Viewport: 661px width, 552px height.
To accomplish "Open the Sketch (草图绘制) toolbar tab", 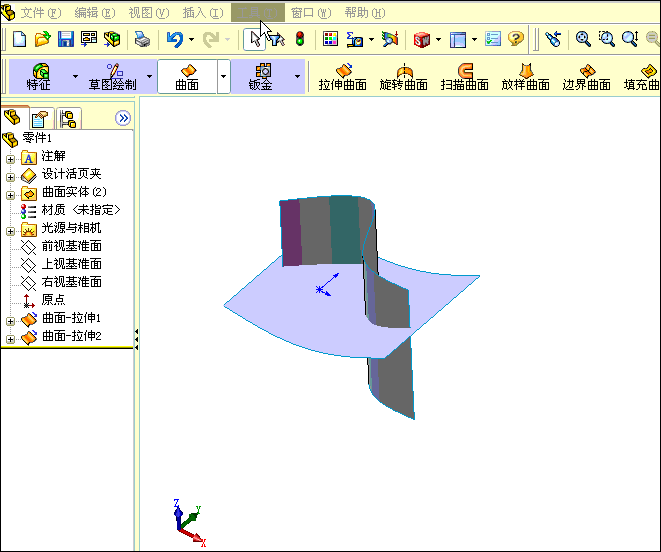I will 113,76.
